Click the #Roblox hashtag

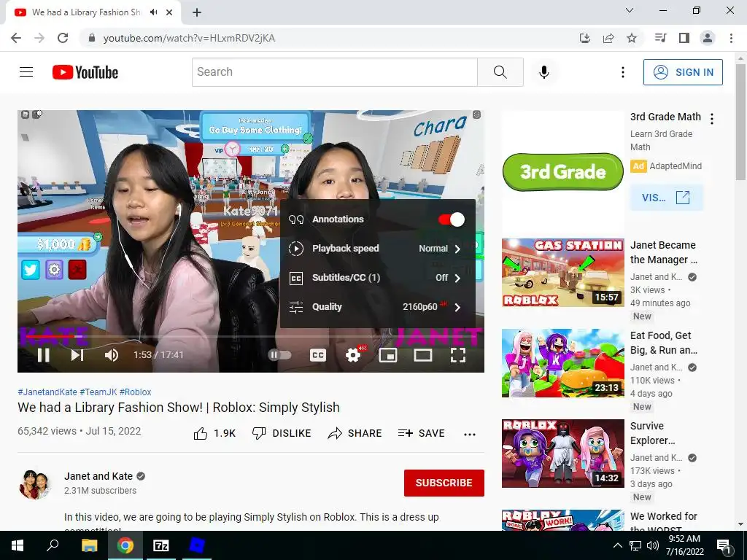[x=135, y=392]
